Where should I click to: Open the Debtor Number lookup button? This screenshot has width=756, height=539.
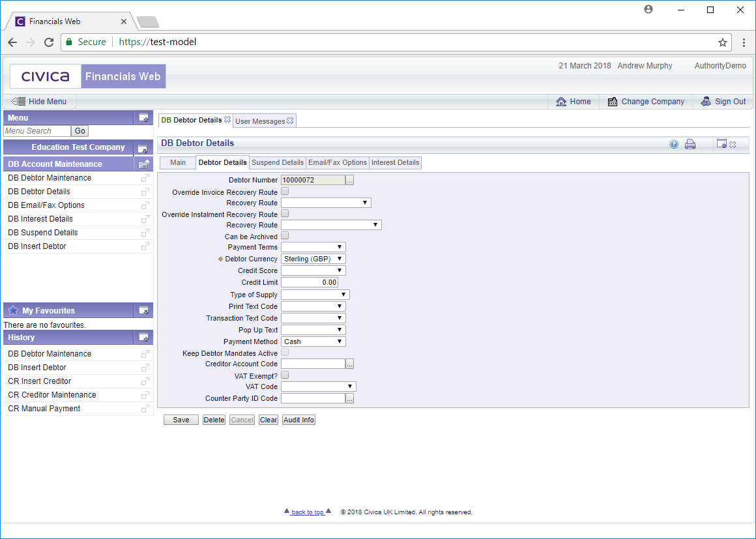tap(350, 181)
